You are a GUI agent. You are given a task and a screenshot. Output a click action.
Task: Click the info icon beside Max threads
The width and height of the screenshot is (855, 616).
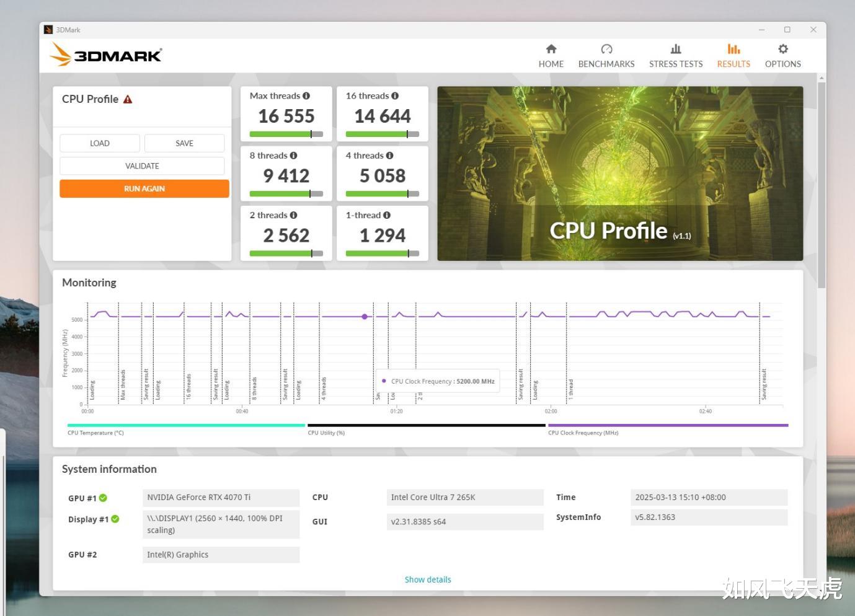tap(306, 96)
